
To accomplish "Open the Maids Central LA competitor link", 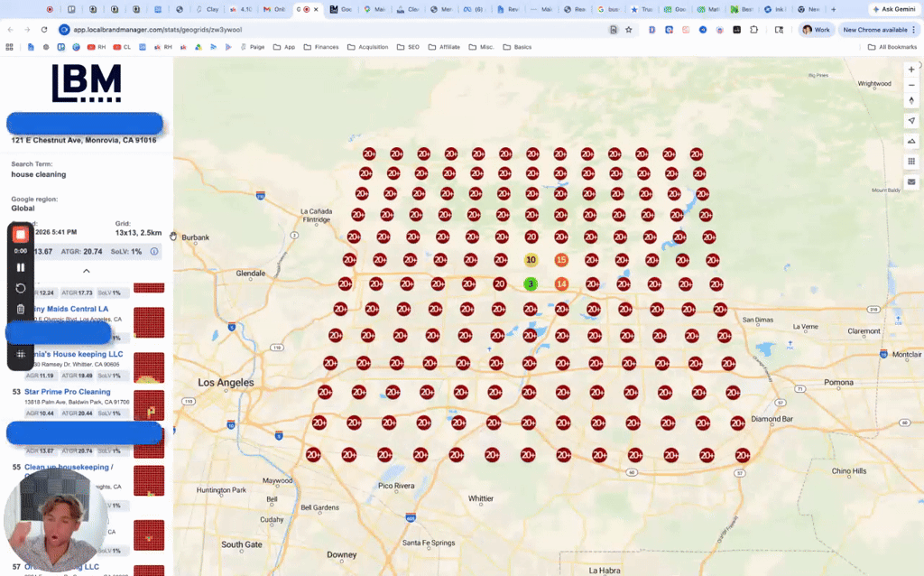I will point(70,309).
